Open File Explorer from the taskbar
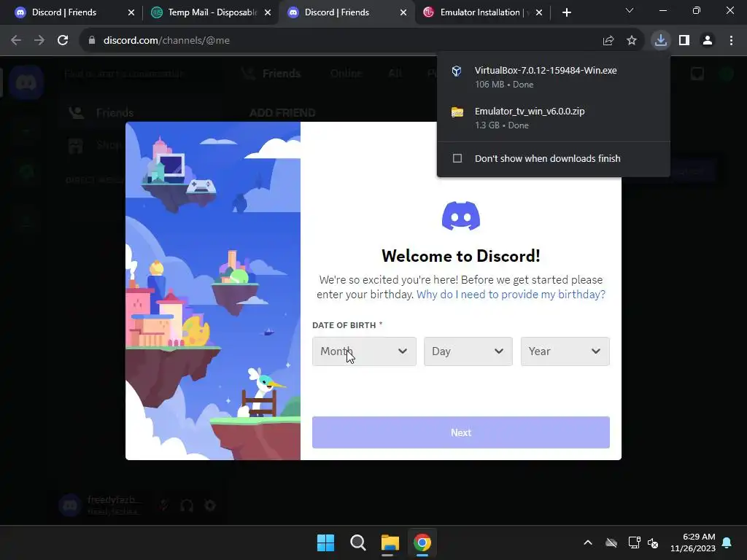 click(x=390, y=542)
